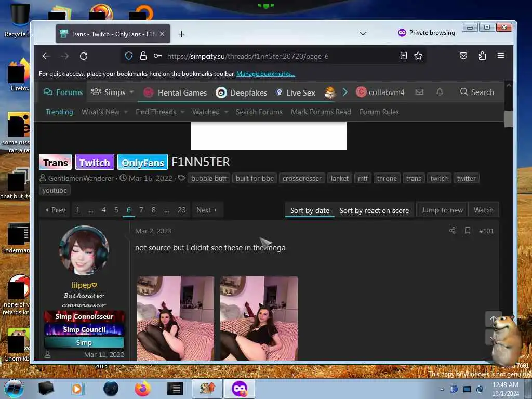Viewport: 532px width, 399px height.
Task: Click the scroll-to-top arrow button
Action: 493,319
